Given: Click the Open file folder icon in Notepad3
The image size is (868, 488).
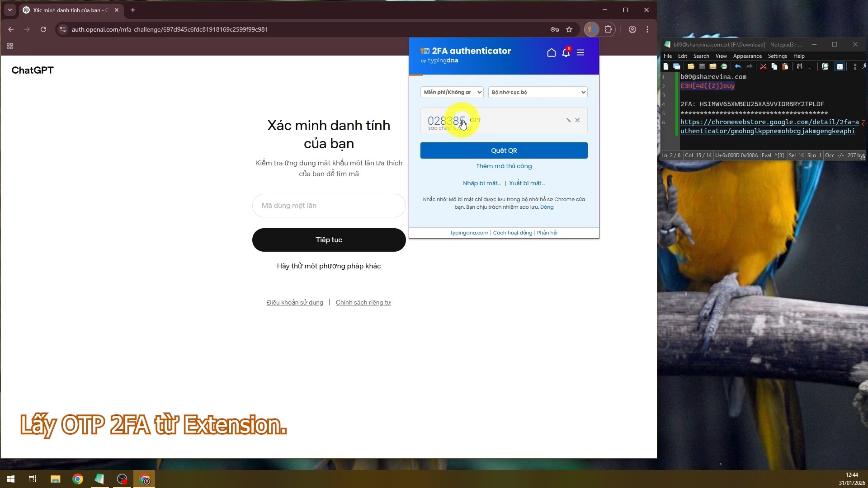Looking at the screenshot, I should point(691,66).
